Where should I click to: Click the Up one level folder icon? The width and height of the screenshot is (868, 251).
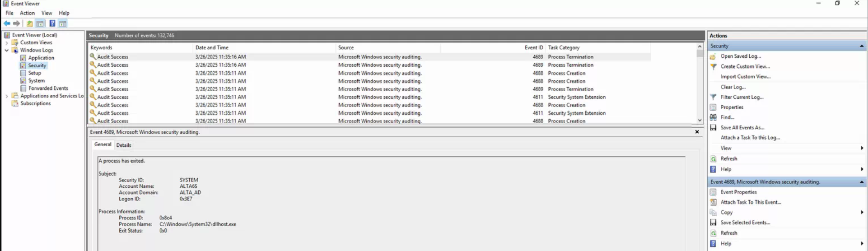[x=30, y=23]
